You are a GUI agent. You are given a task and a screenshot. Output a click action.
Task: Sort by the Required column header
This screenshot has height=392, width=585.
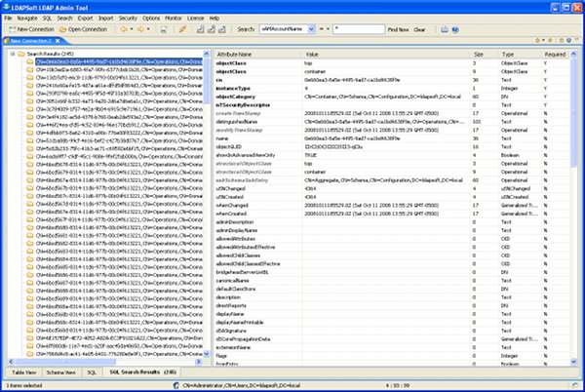(556, 54)
